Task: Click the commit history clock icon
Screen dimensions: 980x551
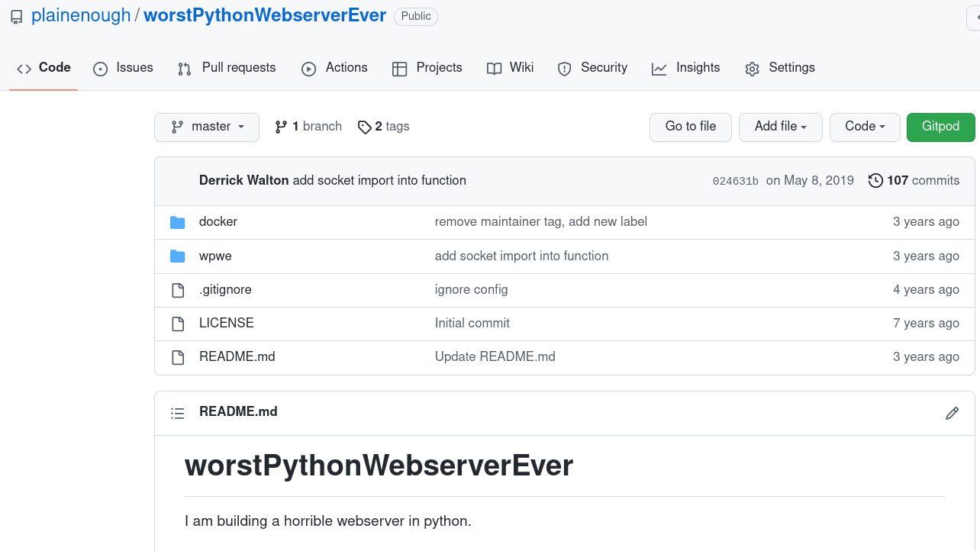Action: 875,181
